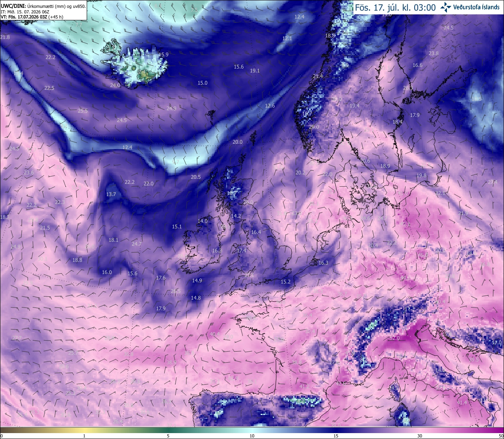Select the 40.4 value over Bay of Biscay
Image resolution: width=504 pixels, height=439 pixels.
click(x=215, y=334)
